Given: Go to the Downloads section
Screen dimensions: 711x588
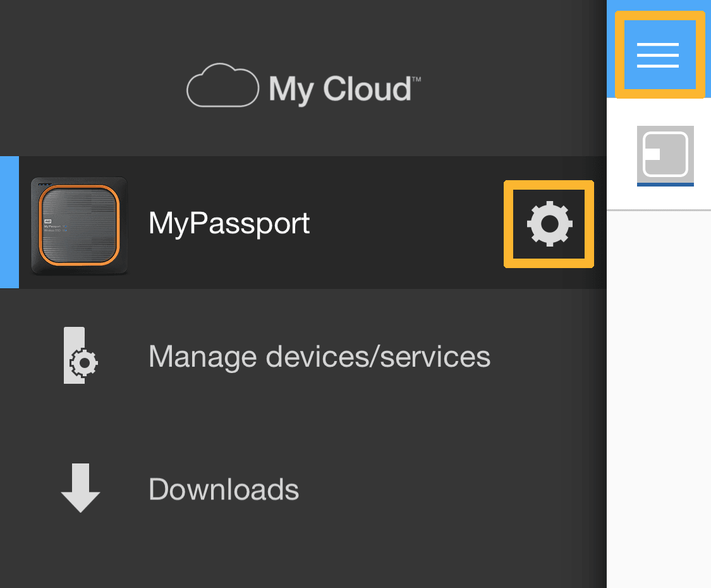Looking at the screenshot, I should coord(223,489).
